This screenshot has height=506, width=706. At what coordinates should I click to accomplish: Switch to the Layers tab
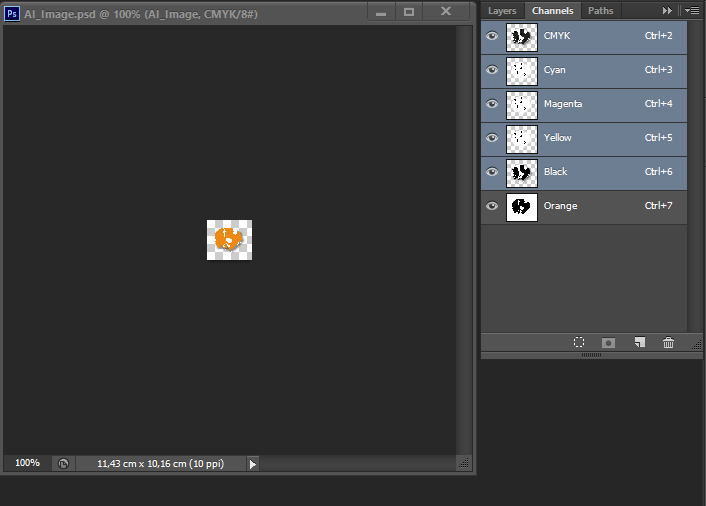pos(502,11)
